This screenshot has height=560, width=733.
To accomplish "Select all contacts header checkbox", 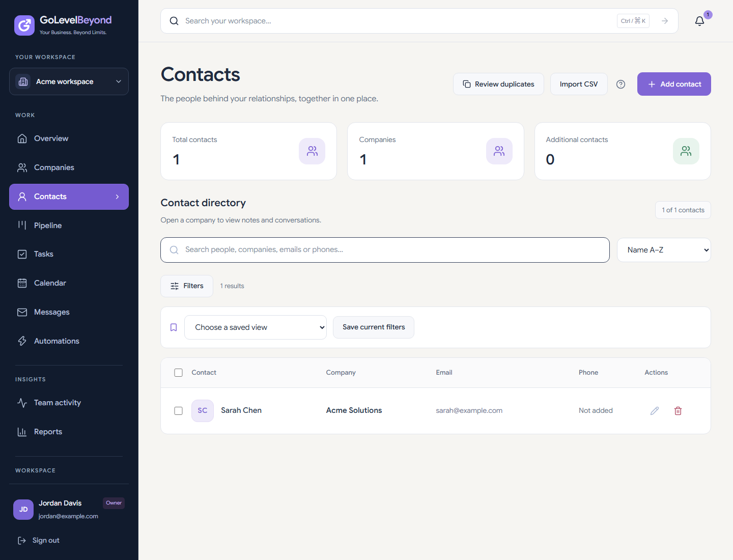I will click(x=178, y=373).
